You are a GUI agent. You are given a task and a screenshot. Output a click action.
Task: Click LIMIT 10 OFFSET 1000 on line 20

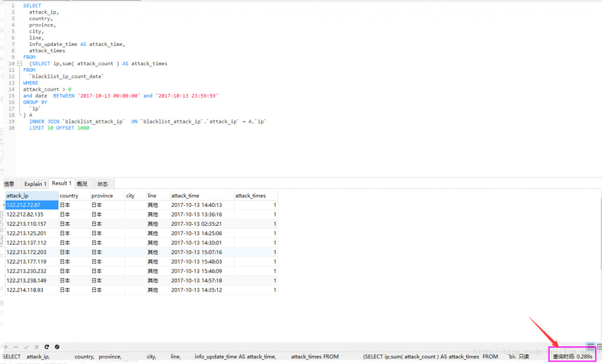pyautogui.click(x=59, y=128)
